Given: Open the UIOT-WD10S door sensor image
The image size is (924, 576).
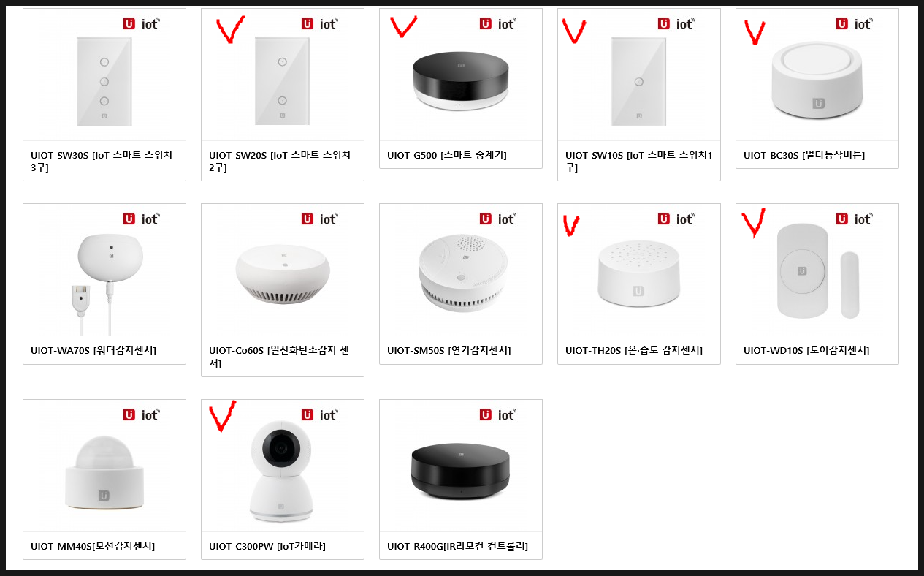Looking at the screenshot, I should coord(817,270).
